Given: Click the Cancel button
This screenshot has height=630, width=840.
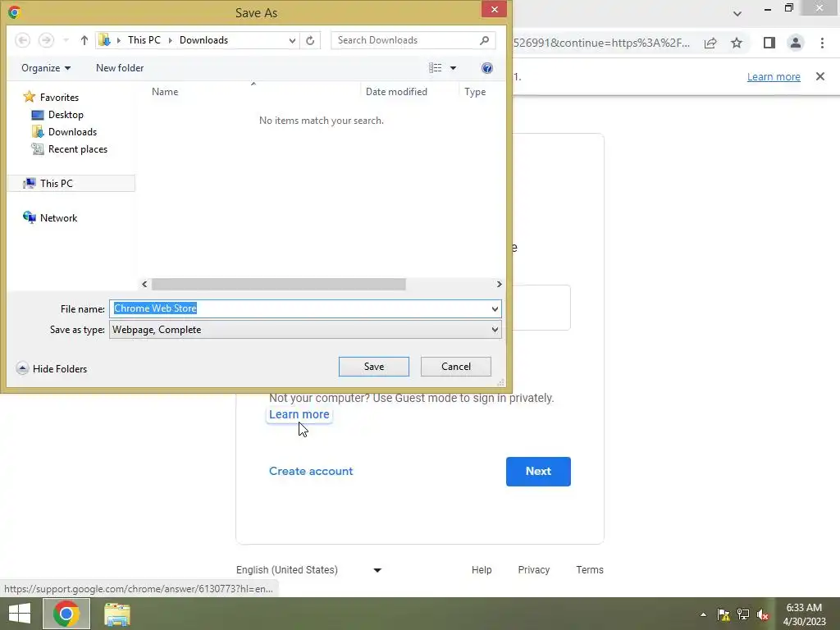Looking at the screenshot, I should coord(456,367).
